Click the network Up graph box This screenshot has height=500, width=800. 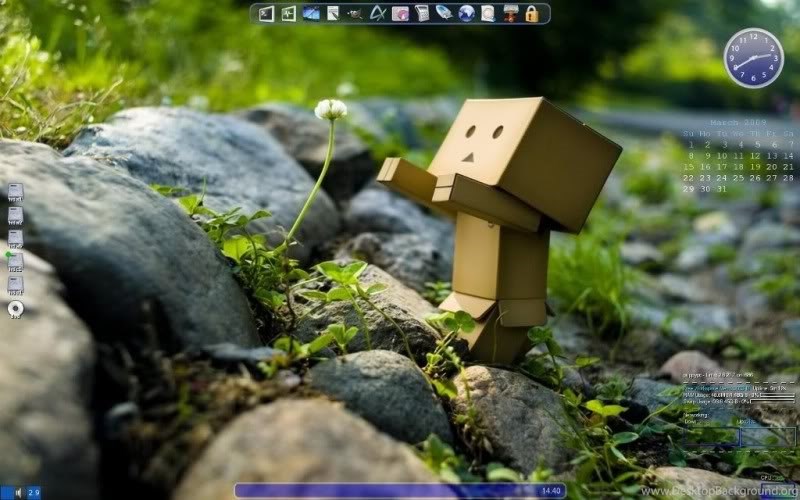coord(768,437)
